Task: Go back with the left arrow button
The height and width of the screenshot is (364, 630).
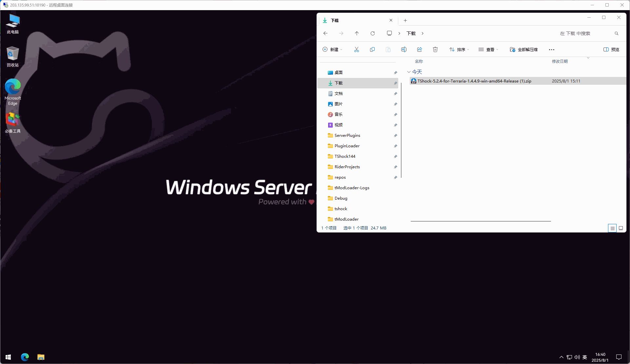Action: 325,33
